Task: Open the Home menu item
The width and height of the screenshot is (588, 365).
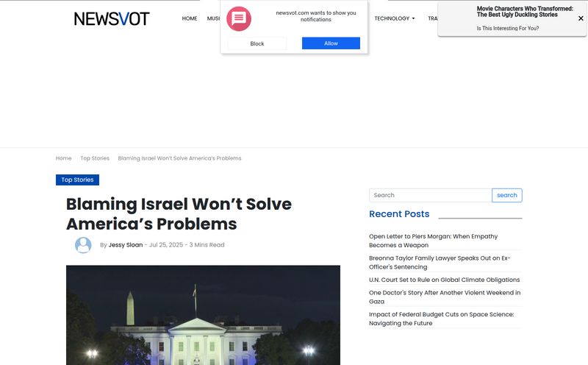Action: tap(190, 18)
